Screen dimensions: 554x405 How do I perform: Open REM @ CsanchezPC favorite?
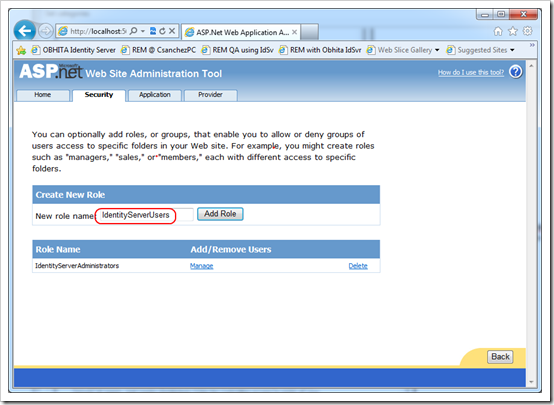[158, 50]
